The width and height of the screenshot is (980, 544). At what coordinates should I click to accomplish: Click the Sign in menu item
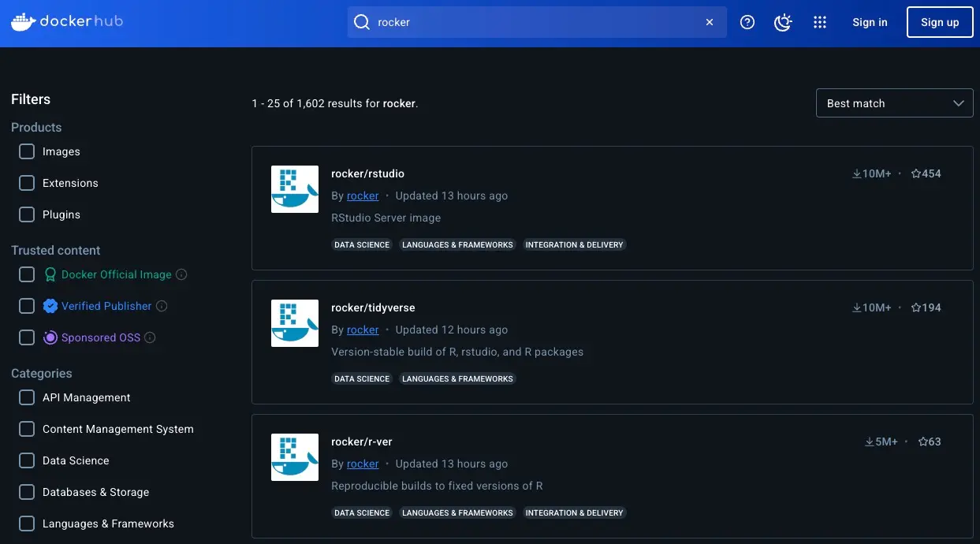[870, 22]
